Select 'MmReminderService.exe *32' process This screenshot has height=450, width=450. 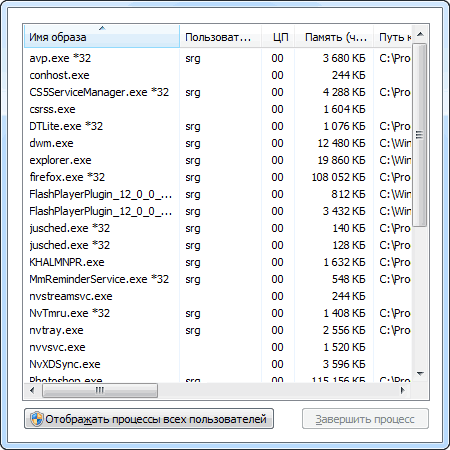(x=218, y=279)
